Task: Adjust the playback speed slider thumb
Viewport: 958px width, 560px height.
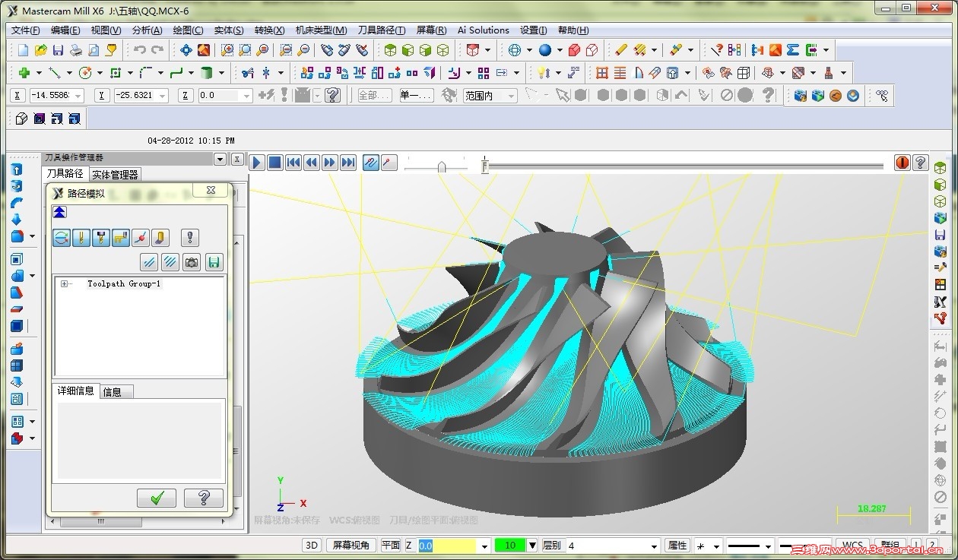Action: point(441,166)
